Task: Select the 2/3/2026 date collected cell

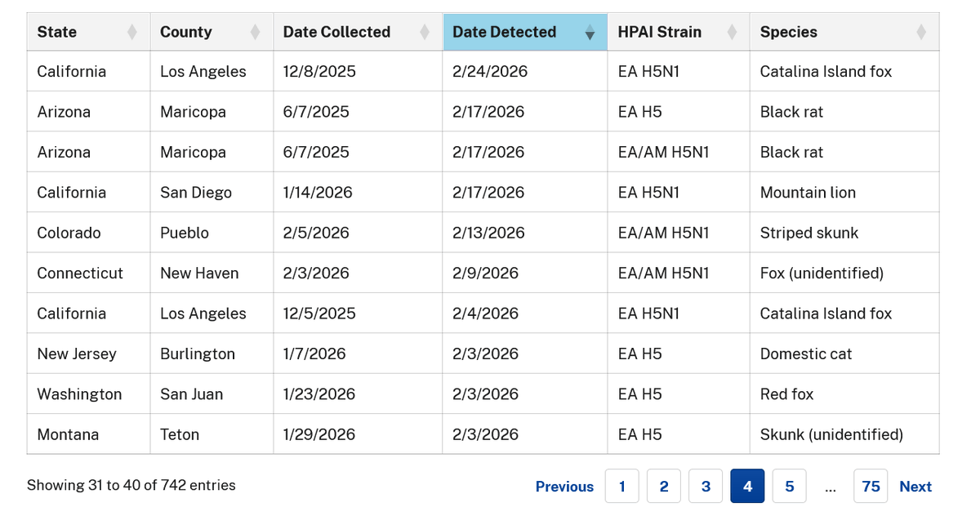Action: [x=358, y=273]
